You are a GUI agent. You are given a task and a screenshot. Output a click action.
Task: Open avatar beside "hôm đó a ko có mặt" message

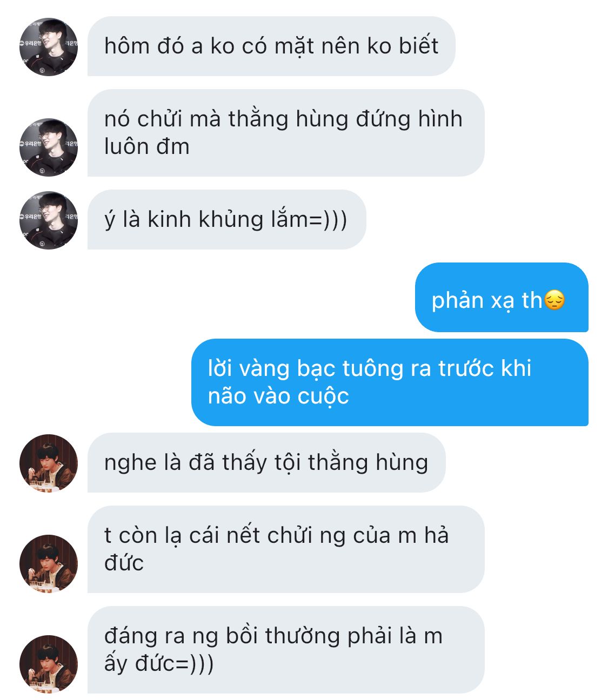pos(49,47)
